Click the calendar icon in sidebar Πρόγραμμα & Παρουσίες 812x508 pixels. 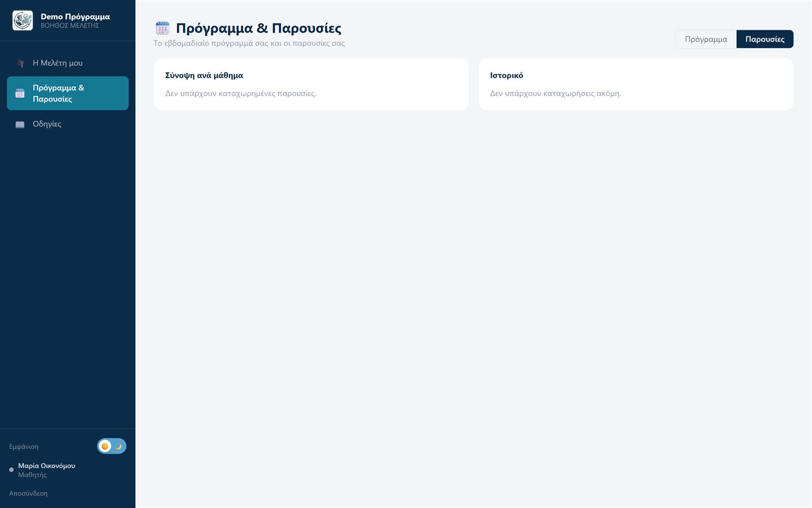[20, 93]
